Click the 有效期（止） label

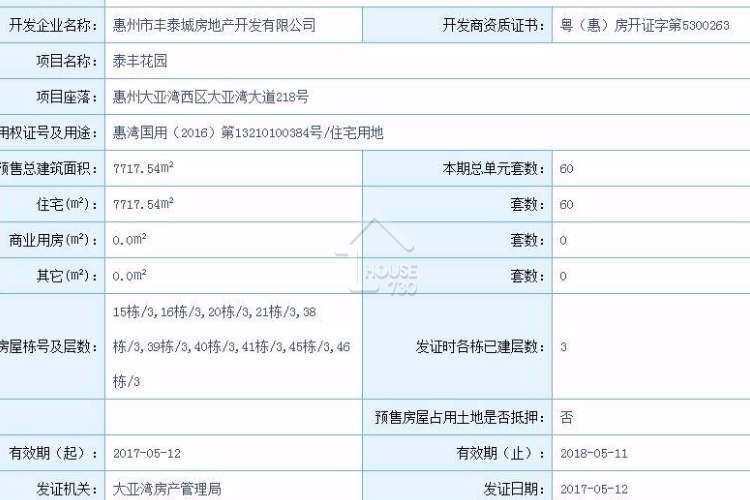pos(500,453)
